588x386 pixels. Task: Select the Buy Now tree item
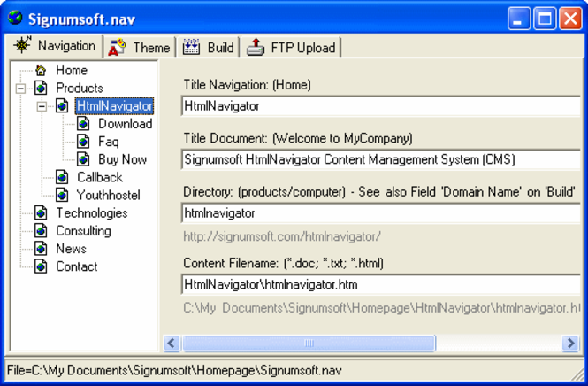(x=122, y=159)
